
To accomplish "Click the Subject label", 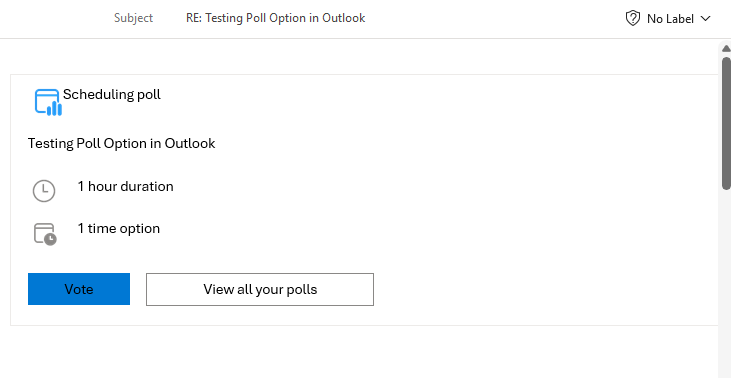I will (x=133, y=18).
